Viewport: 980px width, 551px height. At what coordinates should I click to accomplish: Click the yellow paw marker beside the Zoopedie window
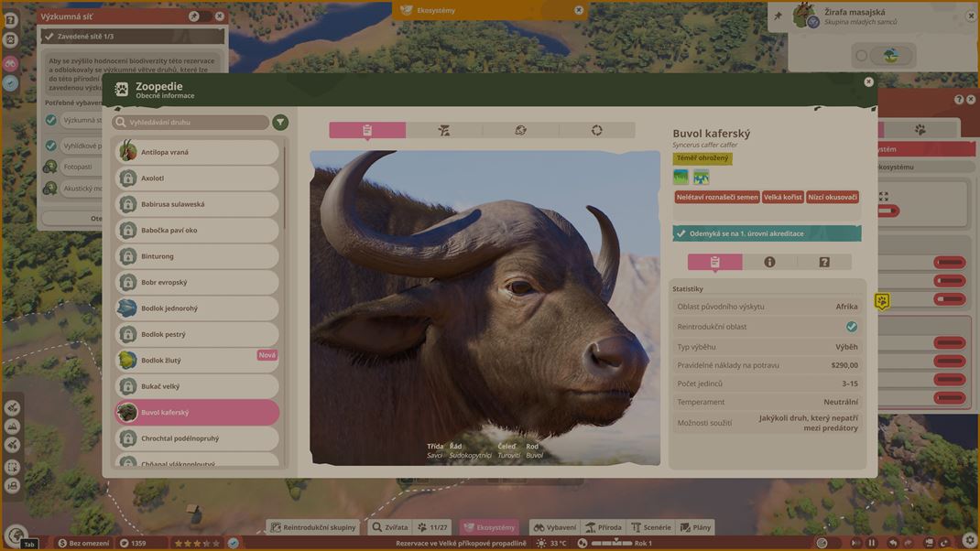click(882, 302)
